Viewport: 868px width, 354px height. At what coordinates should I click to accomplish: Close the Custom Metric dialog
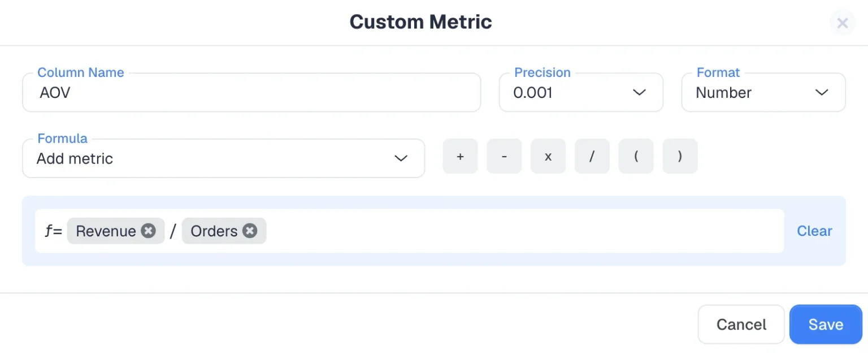tap(843, 23)
